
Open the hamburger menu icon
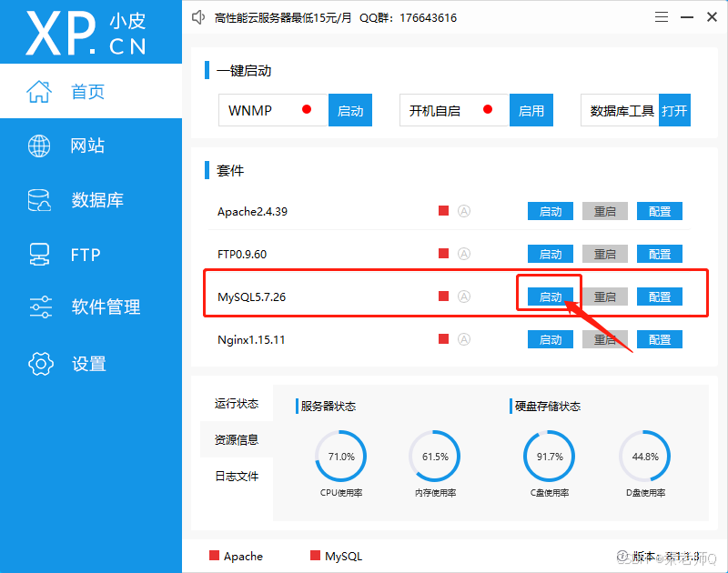pyautogui.click(x=662, y=17)
